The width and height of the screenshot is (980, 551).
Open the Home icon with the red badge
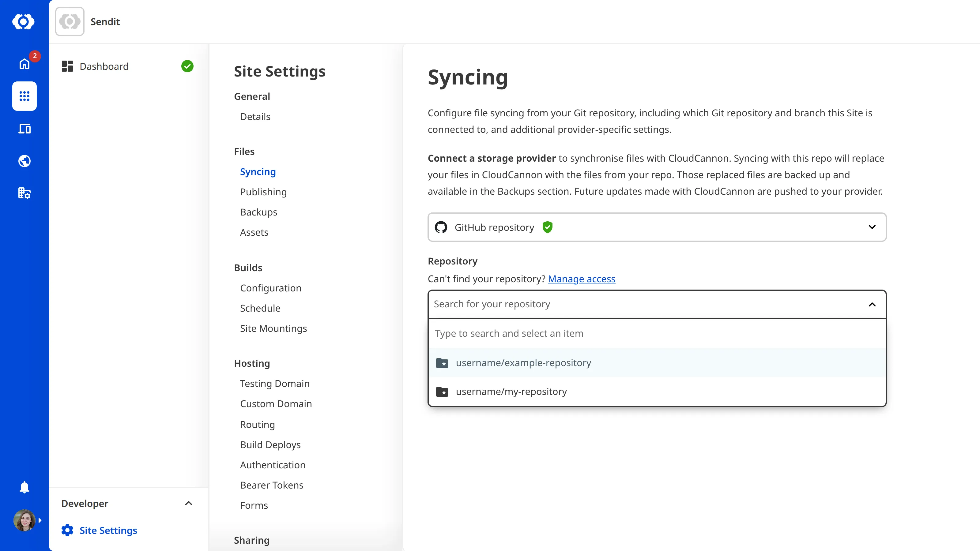point(24,64)
